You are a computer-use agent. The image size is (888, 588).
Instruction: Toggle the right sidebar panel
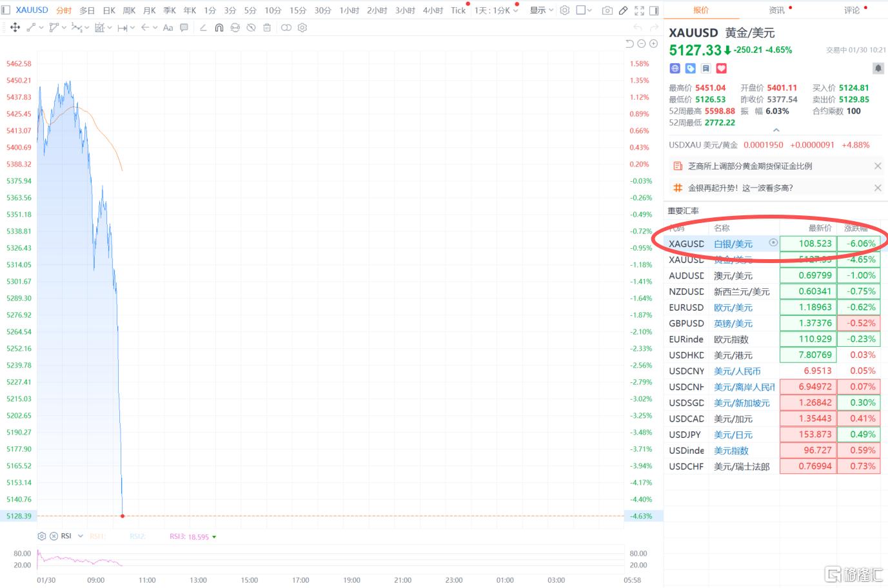point(654,10)
